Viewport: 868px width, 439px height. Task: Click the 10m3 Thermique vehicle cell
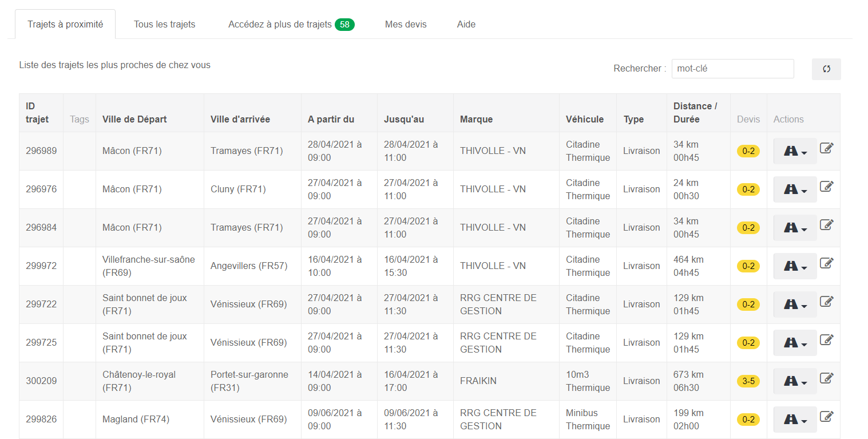588,381
